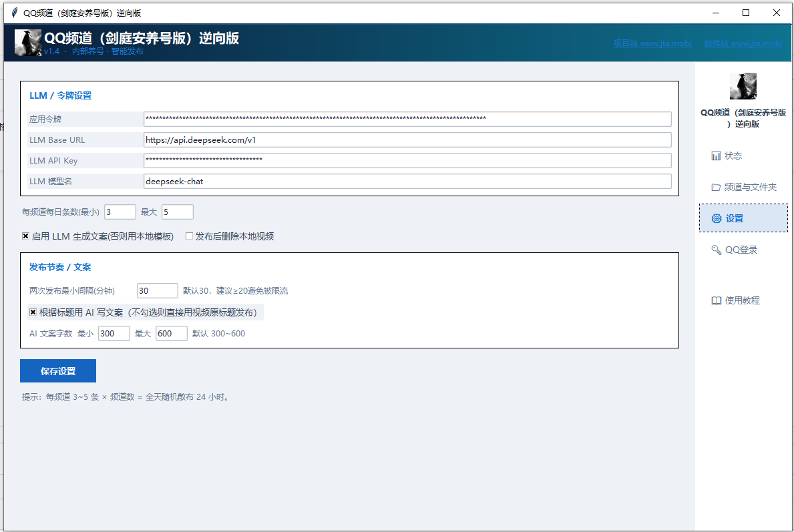Click the book icon beside 使用教程

coord(716,300)
